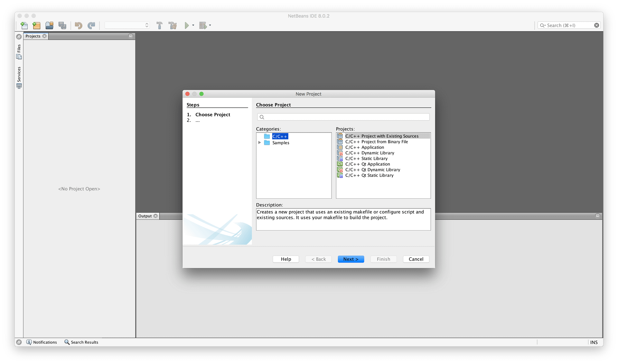
Task: Open the Services sidebar panel
Action: pos(19,77)
